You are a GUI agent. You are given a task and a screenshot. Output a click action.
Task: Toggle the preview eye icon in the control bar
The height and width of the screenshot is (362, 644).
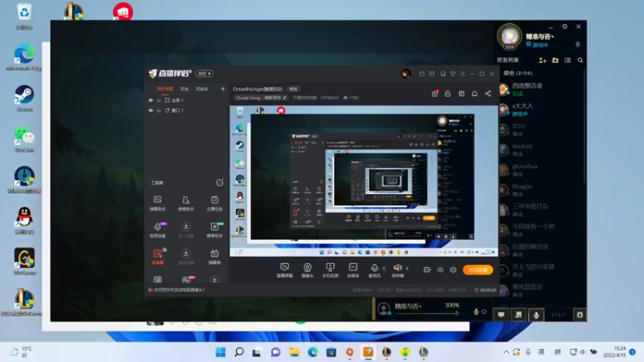(440, 269)
